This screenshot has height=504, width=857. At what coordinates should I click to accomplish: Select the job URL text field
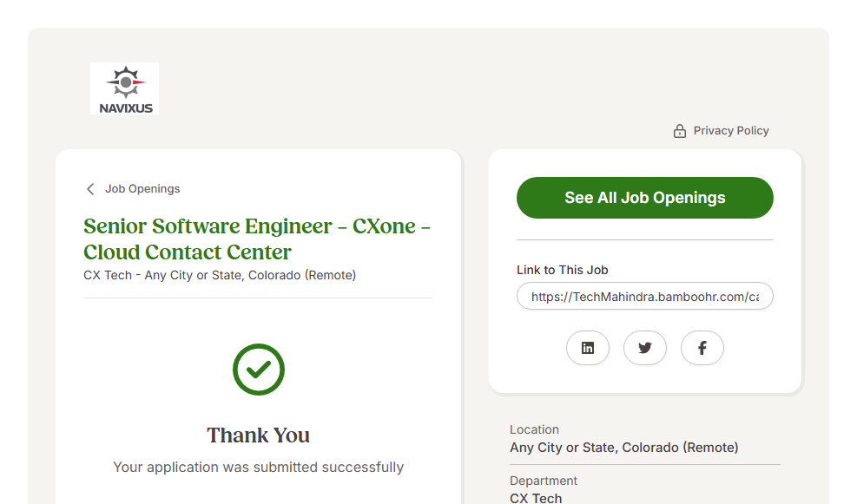[x=644, y=297]
